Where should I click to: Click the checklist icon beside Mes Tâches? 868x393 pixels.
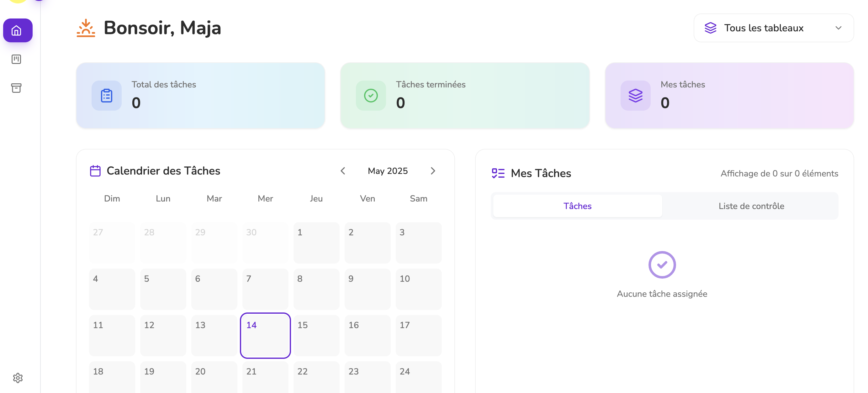point(498,173)
